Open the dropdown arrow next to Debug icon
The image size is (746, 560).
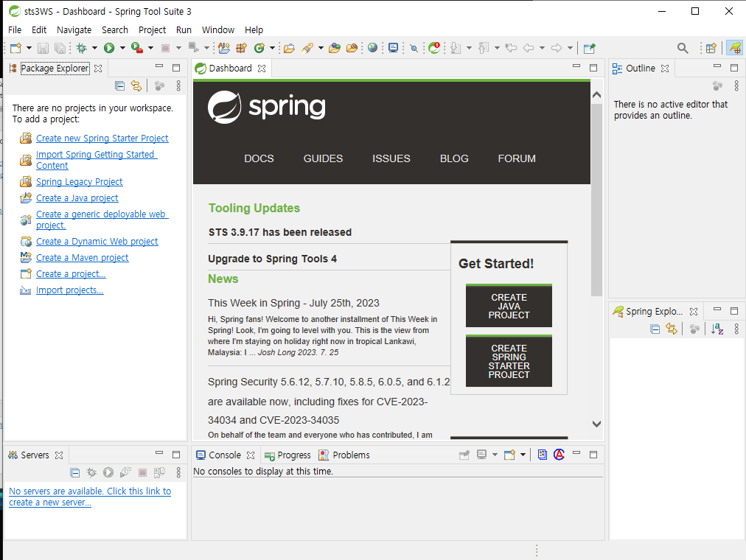tap(94, 48)
